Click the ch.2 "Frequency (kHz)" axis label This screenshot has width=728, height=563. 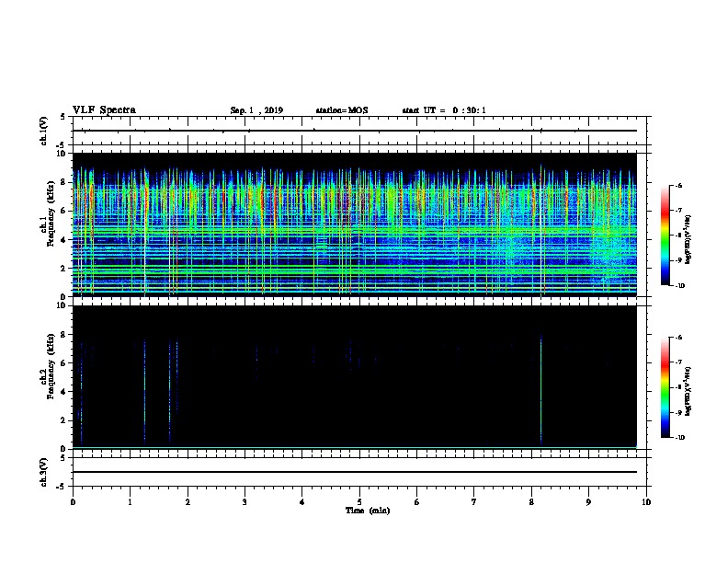[x=50, y=366]
